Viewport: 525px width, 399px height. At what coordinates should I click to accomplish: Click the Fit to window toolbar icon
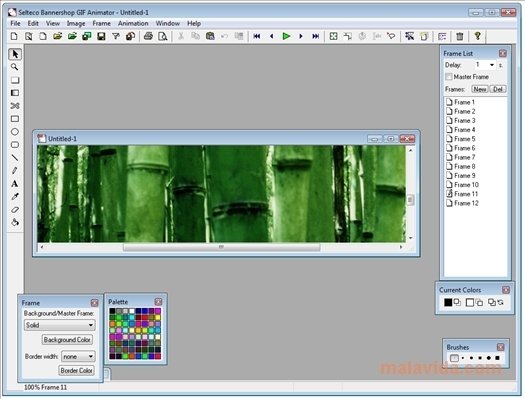[333, 36]
